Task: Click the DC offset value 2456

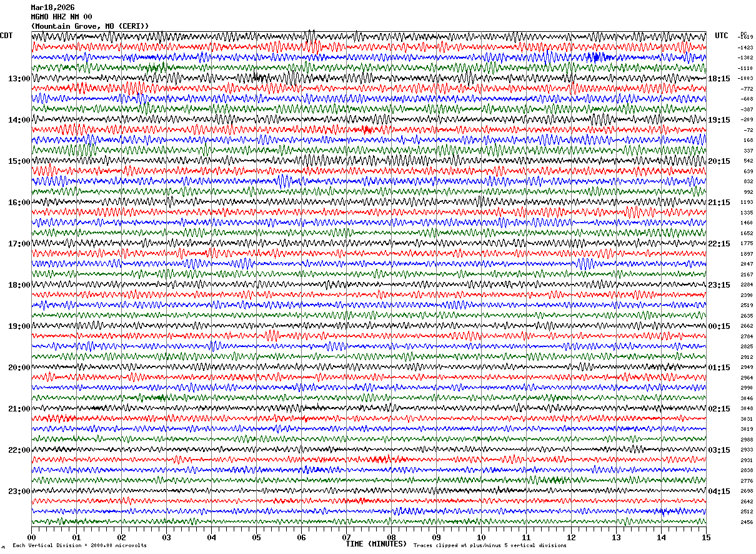Action: pos(747,522)
